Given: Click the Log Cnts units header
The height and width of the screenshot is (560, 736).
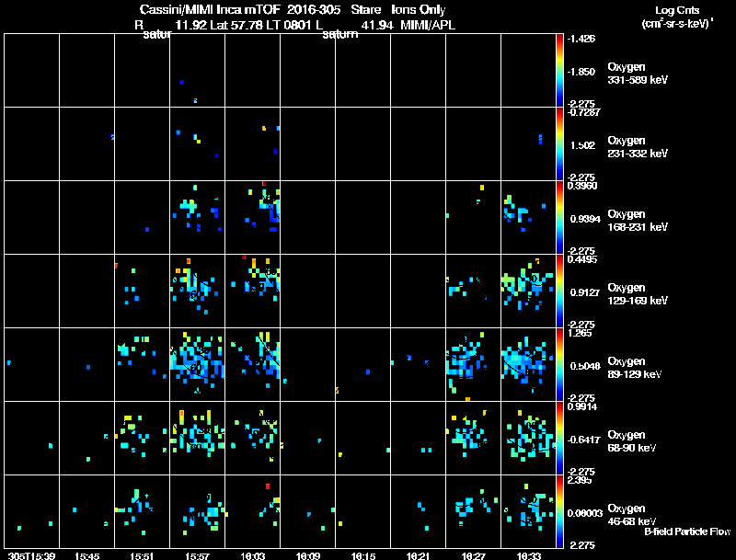Looking at the screenshot, I should click(x=677, y=17).
